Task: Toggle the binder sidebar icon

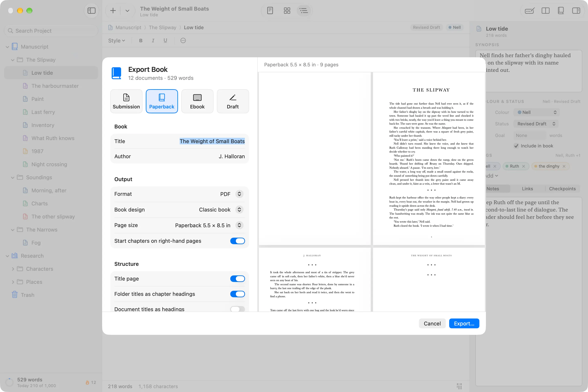Action: [x=91, y=10]
